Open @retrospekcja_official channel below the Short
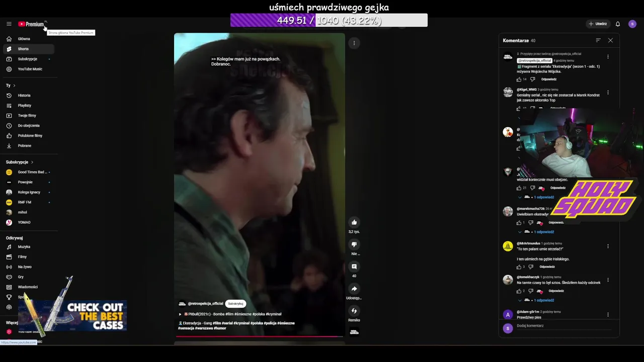Viewport: 644px width, 362px height. [x=205, y=304]
